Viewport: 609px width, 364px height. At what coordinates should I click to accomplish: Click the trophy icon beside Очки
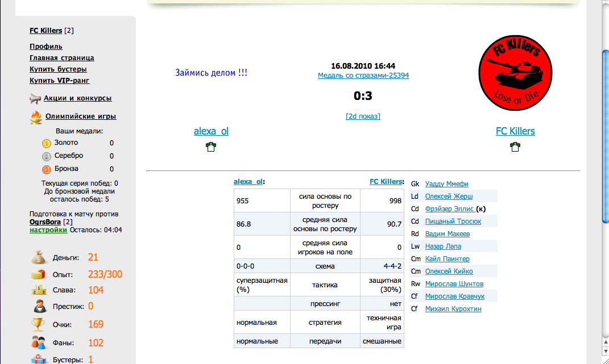[x=38, y=324]
